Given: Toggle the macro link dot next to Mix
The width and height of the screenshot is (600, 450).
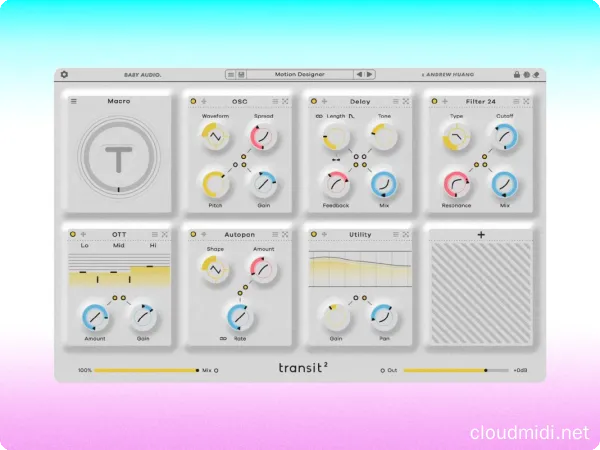Looking at the screenshot, I should coord(216,370).
